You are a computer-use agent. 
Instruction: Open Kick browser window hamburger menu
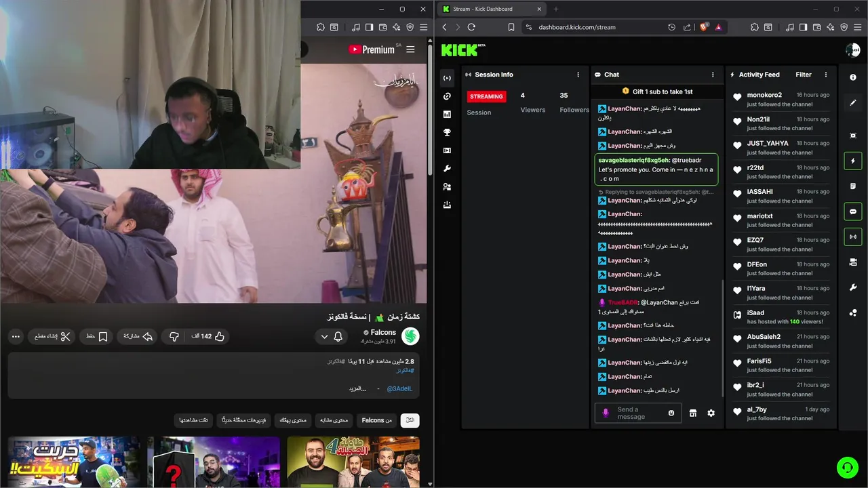pyautogui.click(x=858, y=27)
